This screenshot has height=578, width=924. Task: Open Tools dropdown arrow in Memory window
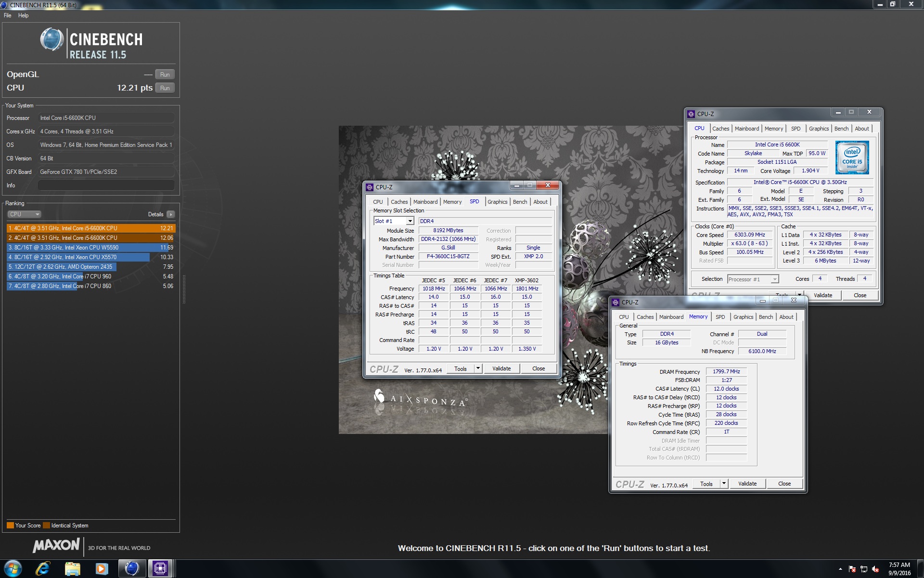tap(724, 484)
